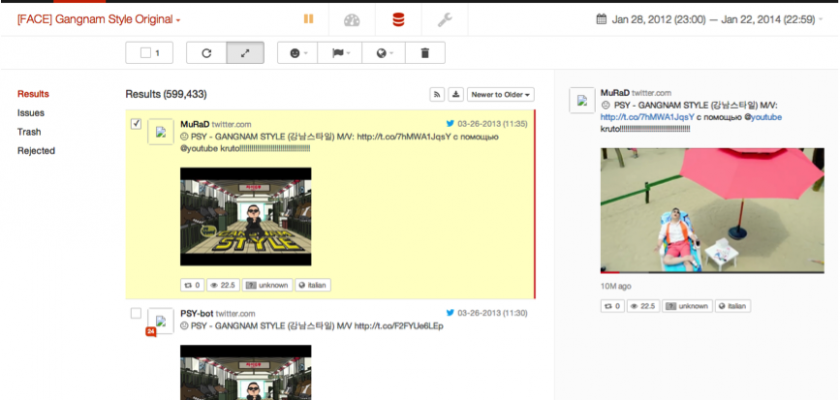Click the orange pause icon
The width and height of the screenshot is (840, 400).
(x=307, y=20)
